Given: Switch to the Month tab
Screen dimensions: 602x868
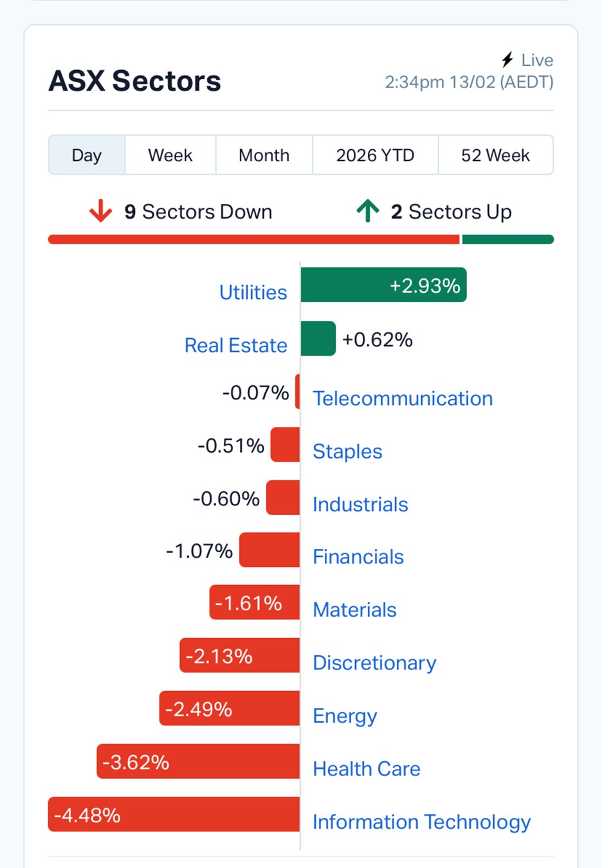Looking at the screenshot, I should pyautogui.click(x=264, y=155).
